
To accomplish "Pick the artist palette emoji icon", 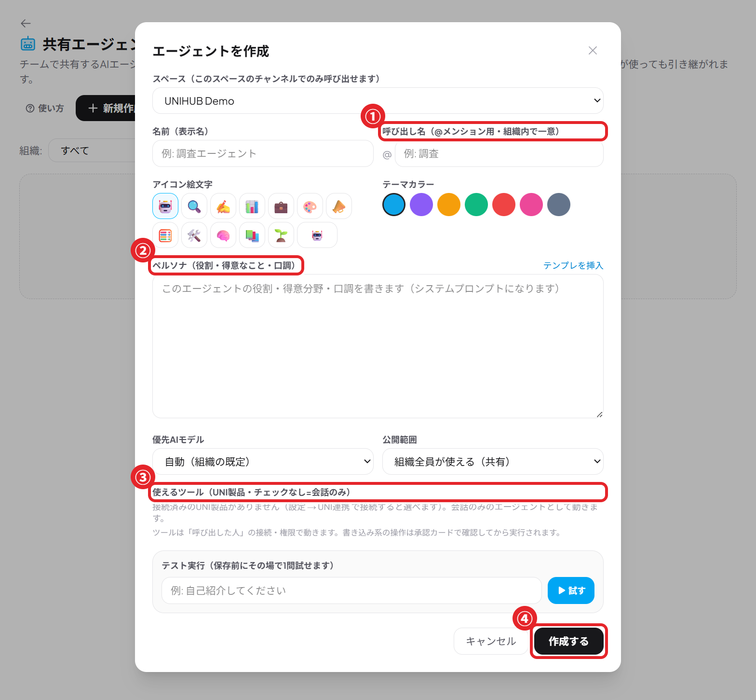I will 310,206.
